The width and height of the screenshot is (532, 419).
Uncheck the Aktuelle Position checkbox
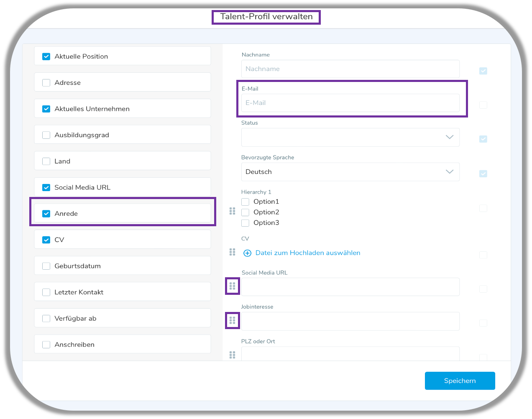point(46,56)
